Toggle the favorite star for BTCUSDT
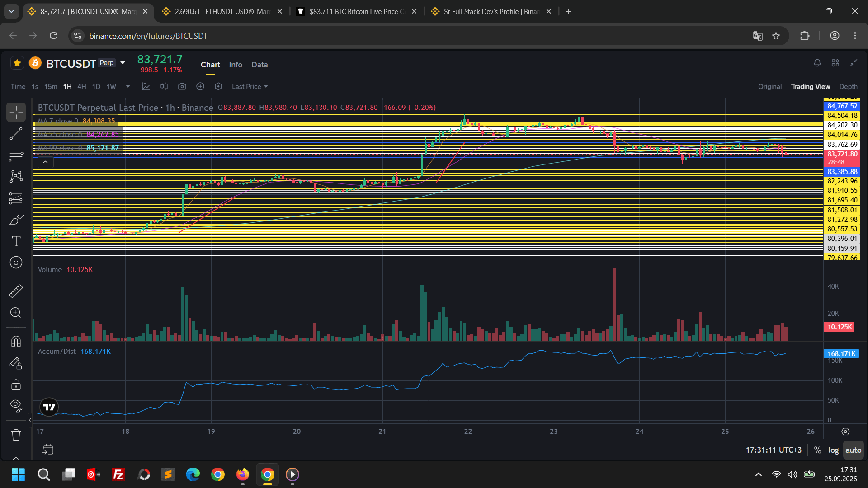 pyautogui.click(x=17, y=63)
